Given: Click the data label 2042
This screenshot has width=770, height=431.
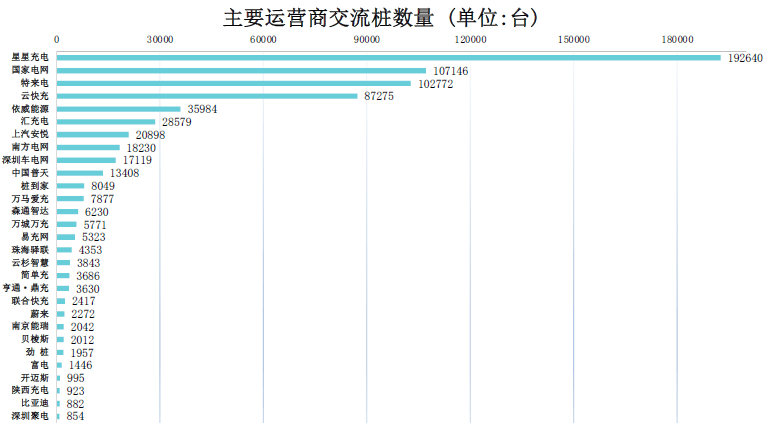Looking at the screenshot, I should [x=82, y=327].
